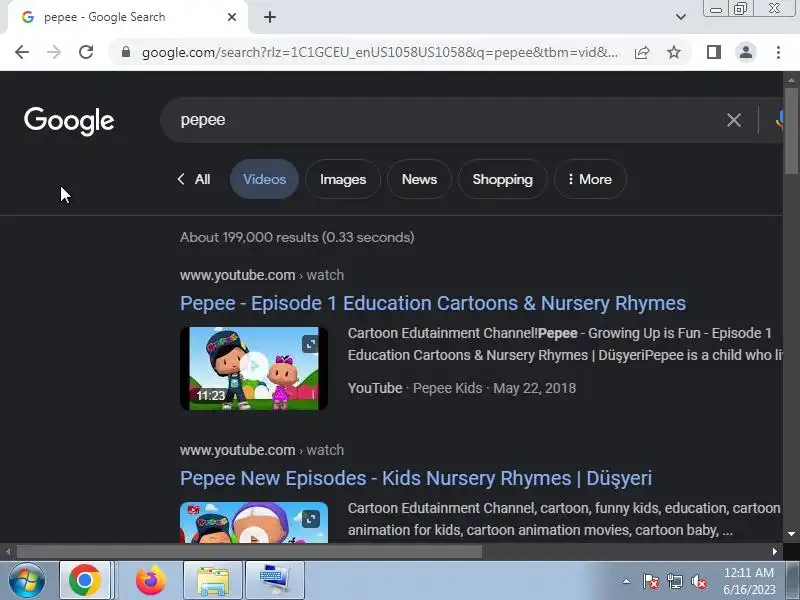Image resolution: width=800 pixels, height=600 pixels.
Task: Show hidden tray icons arrow
Action: click(627, 581)
